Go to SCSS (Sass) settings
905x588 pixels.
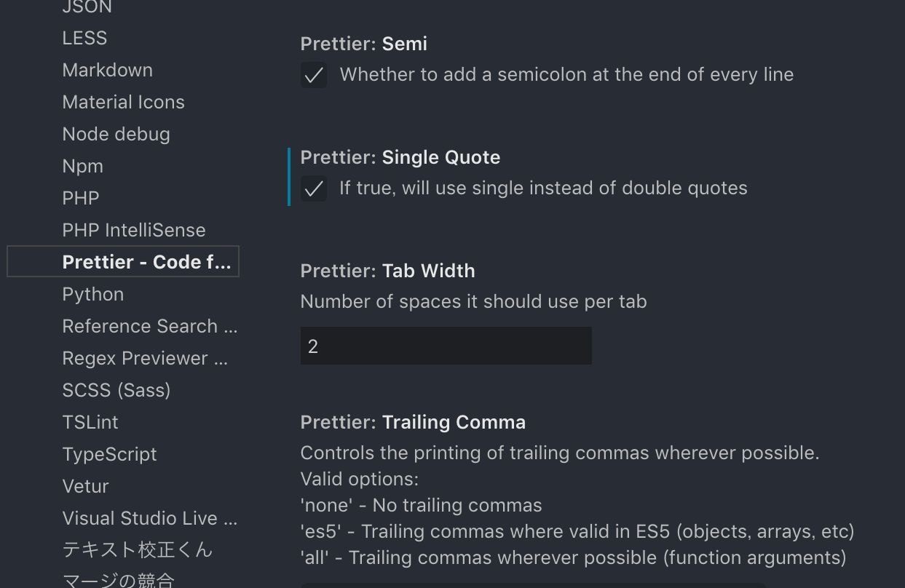click(x=116, y=390)
